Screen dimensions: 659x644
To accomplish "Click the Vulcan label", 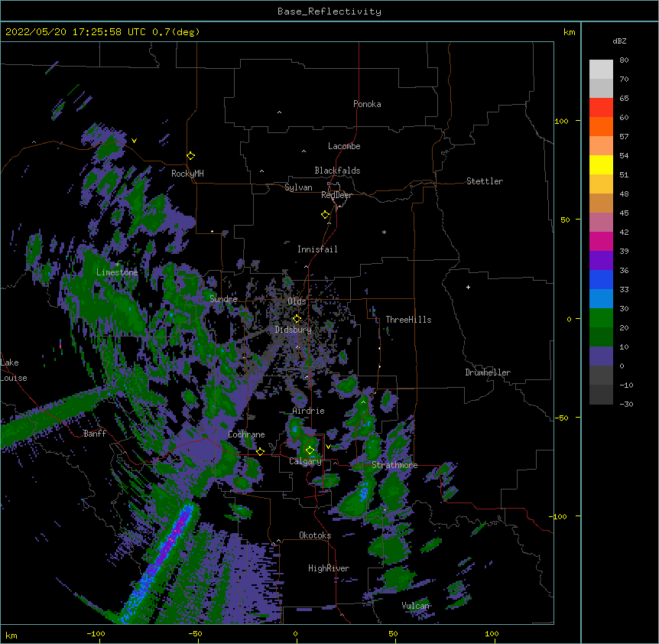I will 415,606.
